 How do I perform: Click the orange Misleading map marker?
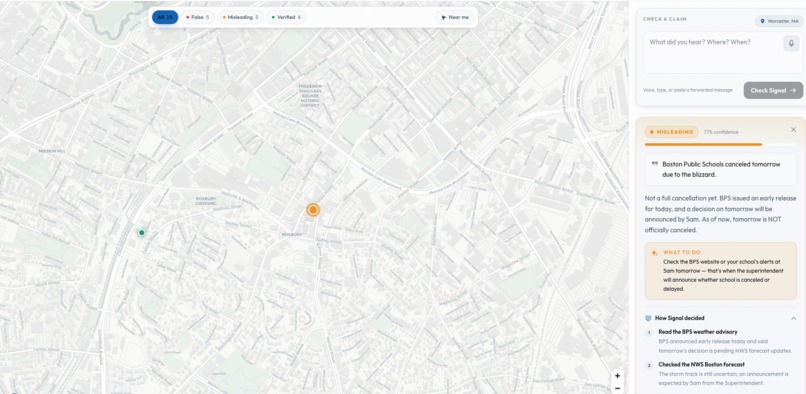tap(313, 209)
